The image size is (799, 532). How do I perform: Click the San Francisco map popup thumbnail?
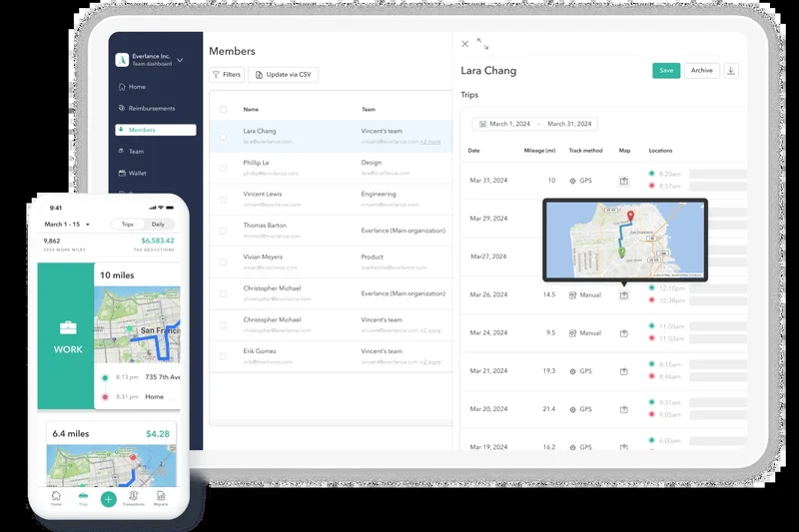pyautogui.click(x=624, y=240)
